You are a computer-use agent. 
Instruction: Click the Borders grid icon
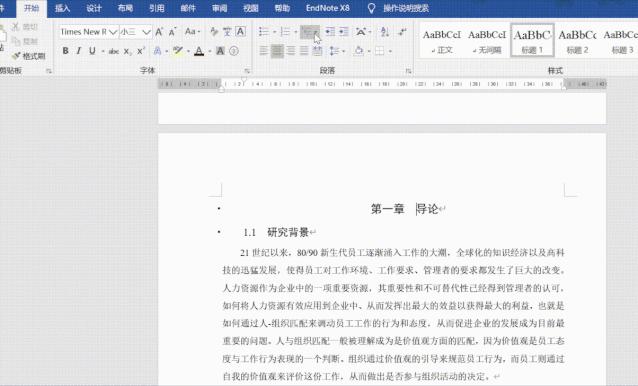pyautogui.click(x=380, y=51)
